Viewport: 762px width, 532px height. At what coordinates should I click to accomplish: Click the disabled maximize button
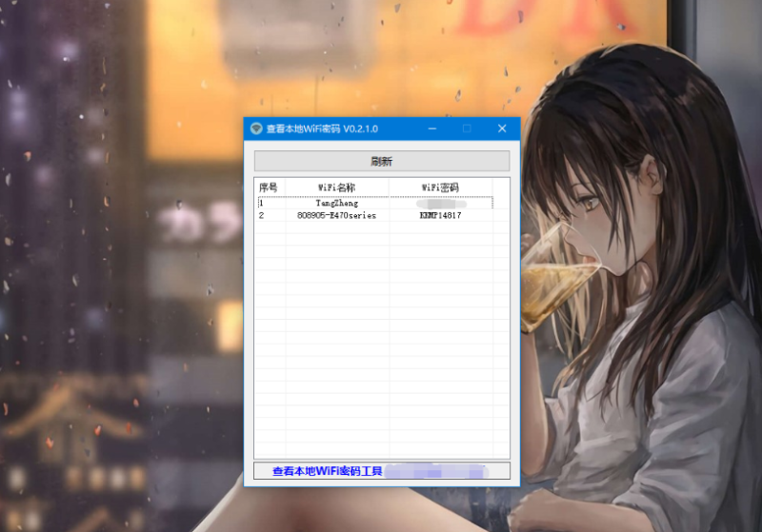tap(467, 128)
